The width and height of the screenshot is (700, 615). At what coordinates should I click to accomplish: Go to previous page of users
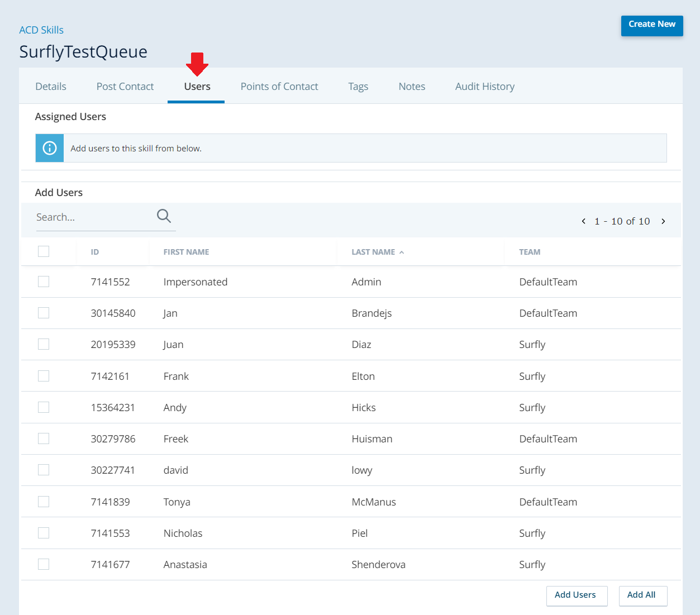coord(584,221)
